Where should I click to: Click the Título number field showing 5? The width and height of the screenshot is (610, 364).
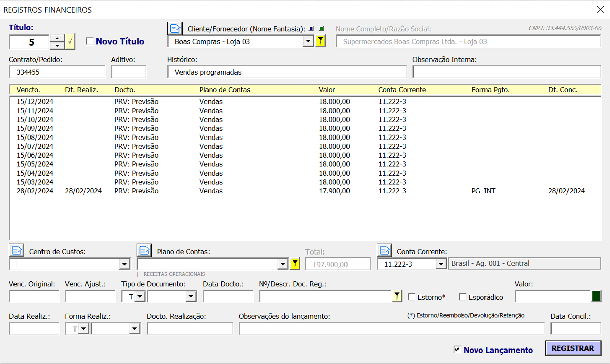pyautogui.click(x=29, y=42)
